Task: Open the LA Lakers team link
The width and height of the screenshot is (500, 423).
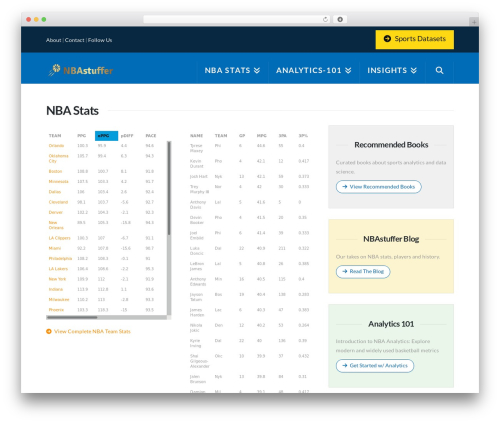Action: tap(58, 269)
